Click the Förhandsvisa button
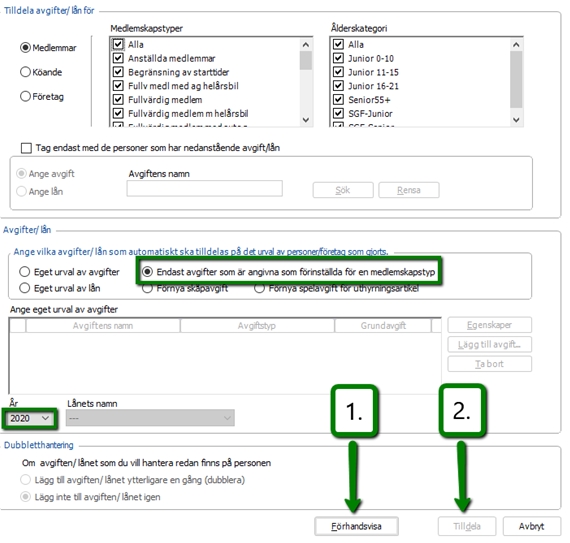Image resolution: width=570 pixels, height=543 pixels. coord(356,526)
